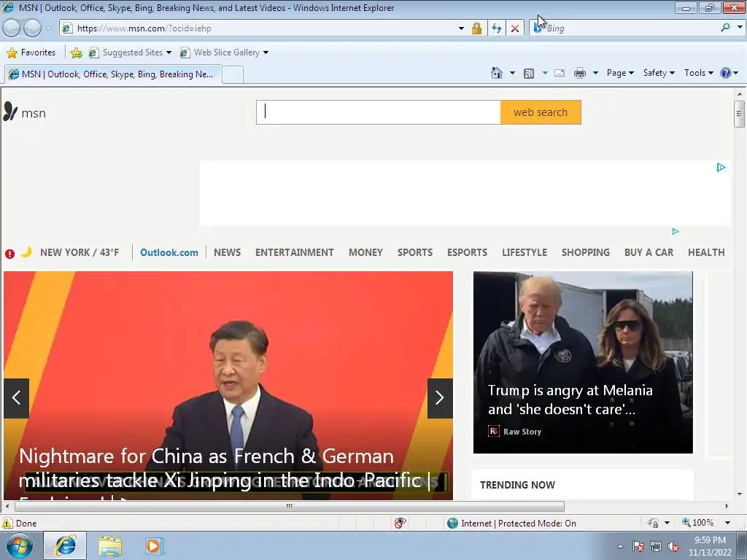Open the Print dropdown arrow
Screen dimensions: 747x560
tap(595, 73)
